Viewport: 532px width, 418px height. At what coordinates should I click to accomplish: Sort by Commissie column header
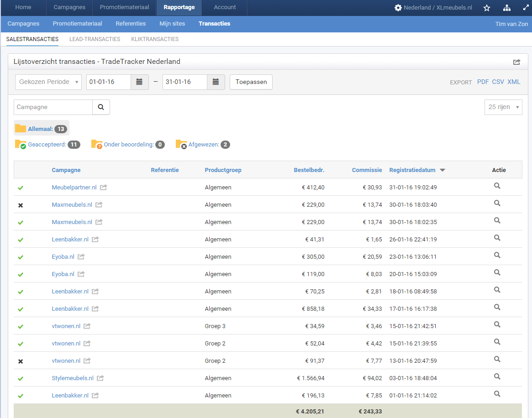pyautogui.click(x=367, y=170)
